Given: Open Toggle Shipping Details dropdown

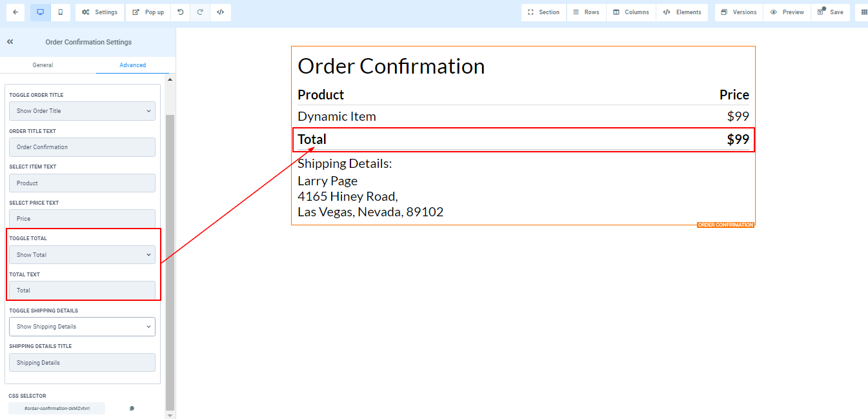Looking at the screenshot, I should [x=82, y=327].
